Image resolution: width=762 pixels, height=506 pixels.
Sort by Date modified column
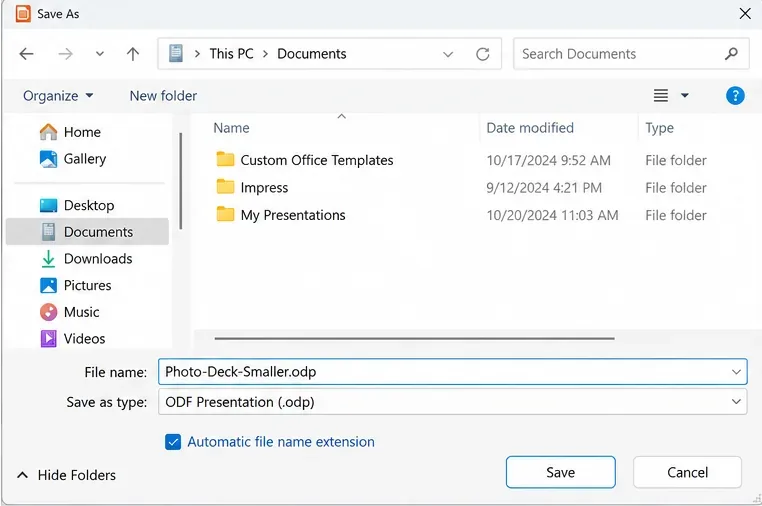click(x=530, y=128)
